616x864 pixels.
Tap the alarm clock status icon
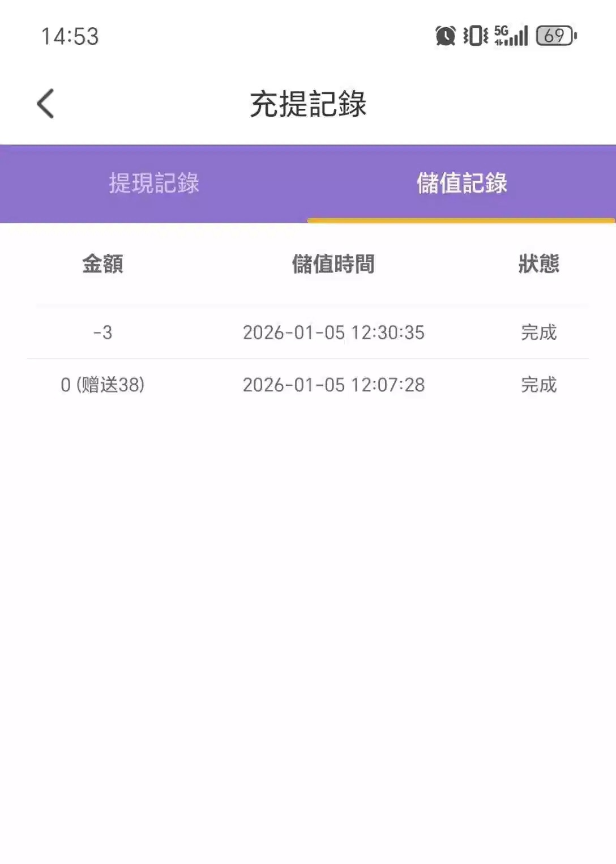tap(445, 36)
